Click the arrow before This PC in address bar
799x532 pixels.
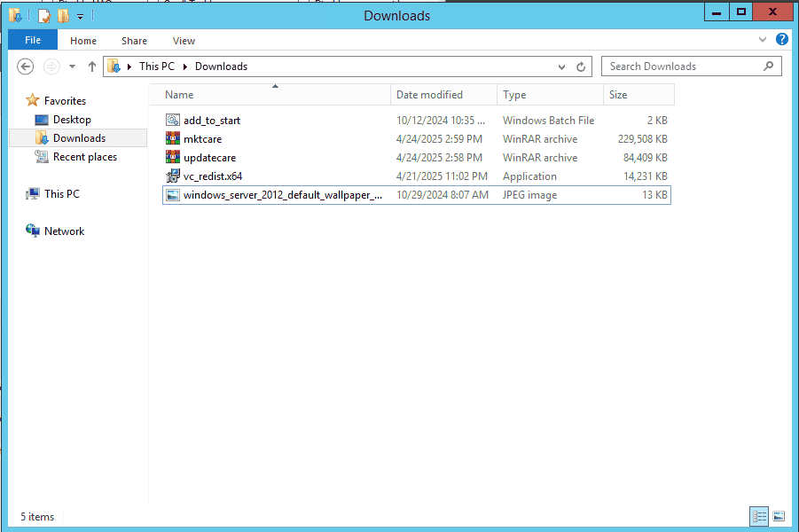tap(129, 66)
